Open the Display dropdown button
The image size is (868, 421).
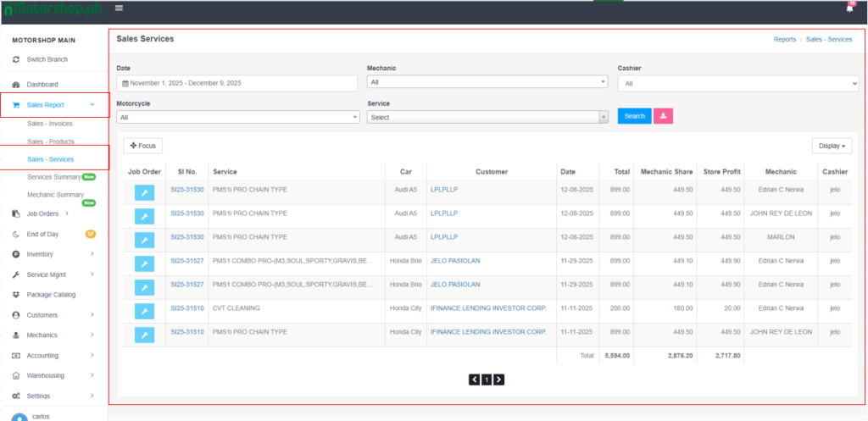point(831,146)
